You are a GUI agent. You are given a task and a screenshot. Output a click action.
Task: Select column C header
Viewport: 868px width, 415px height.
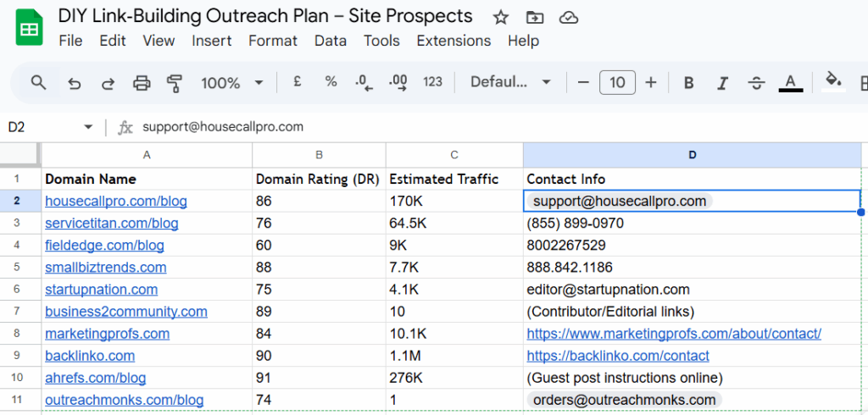coord(454,156)
